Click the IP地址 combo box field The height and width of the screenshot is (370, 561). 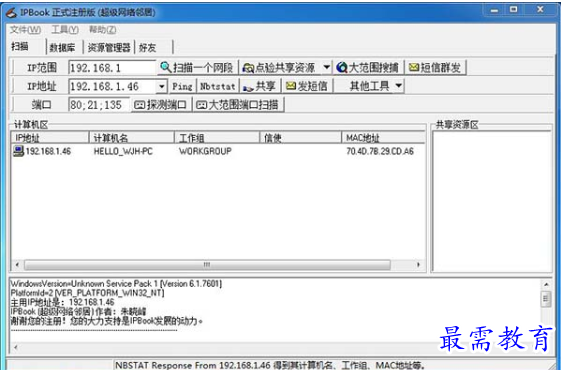(113, 86)
